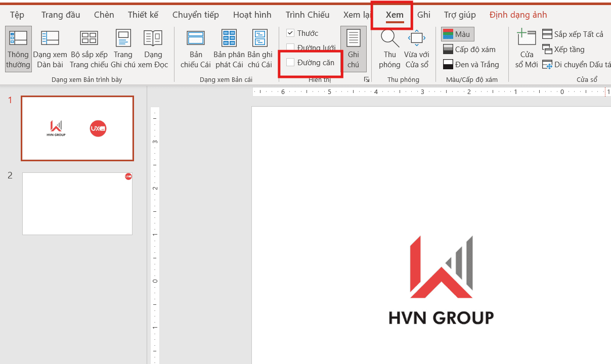Open the Thu phóng zoom dialog
Viewport: 611px width, 364px height.
point(389,49)
